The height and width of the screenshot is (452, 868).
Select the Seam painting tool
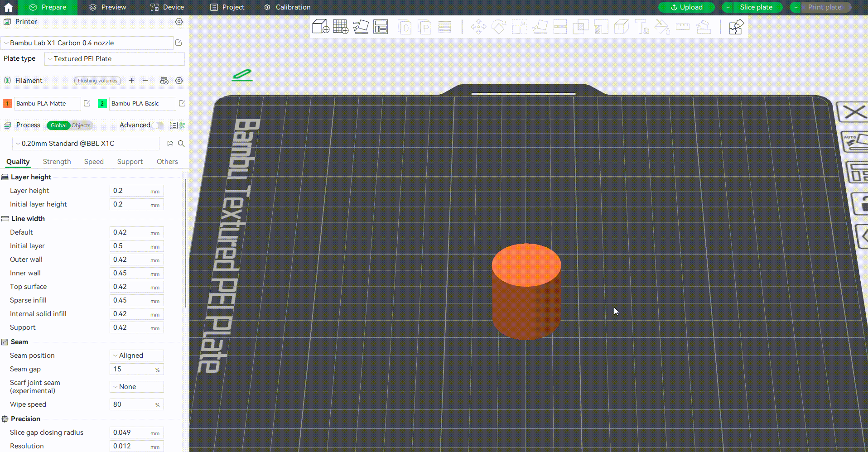point(622,27)
